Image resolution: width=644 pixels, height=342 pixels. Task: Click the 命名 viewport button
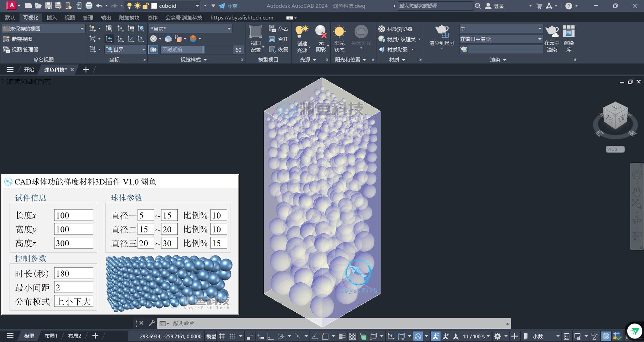coord(279,29)
